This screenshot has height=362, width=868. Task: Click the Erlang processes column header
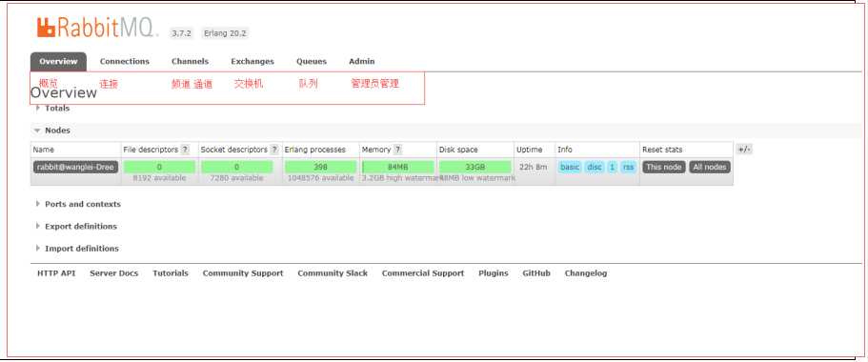coord(315,150)
